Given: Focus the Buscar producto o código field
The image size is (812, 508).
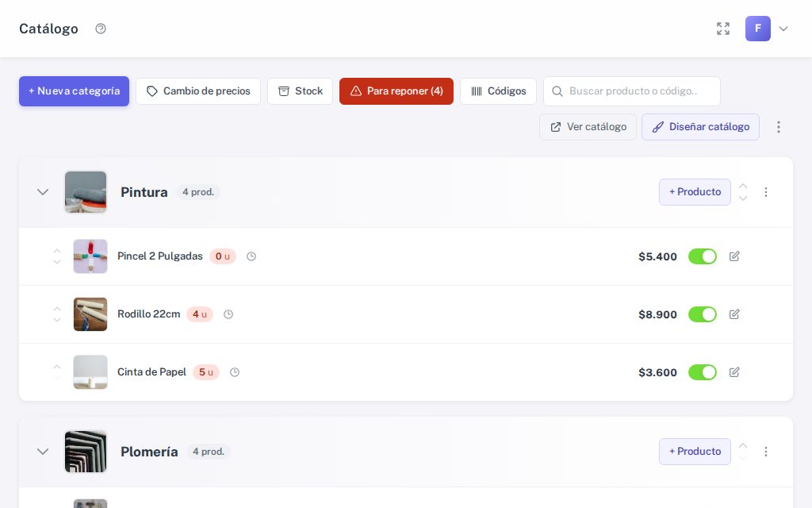Looking at the screenshot, I should point(632,91).
